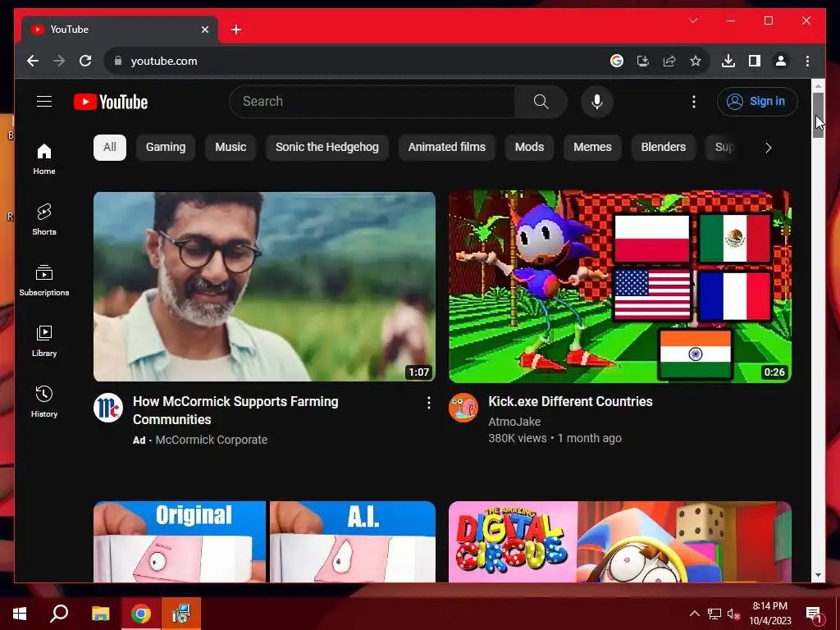Open the YouTube hamburger guide menu
This screenshot has width=840, height=630.
point(44,101)
